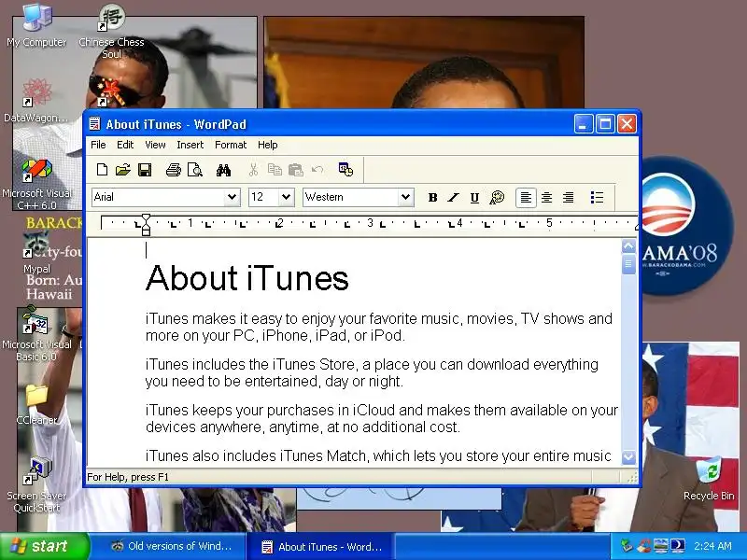Viewport: 747px width, 560px height.
Task: Select Center alignment in the format bar
Action: coord(547,197)
